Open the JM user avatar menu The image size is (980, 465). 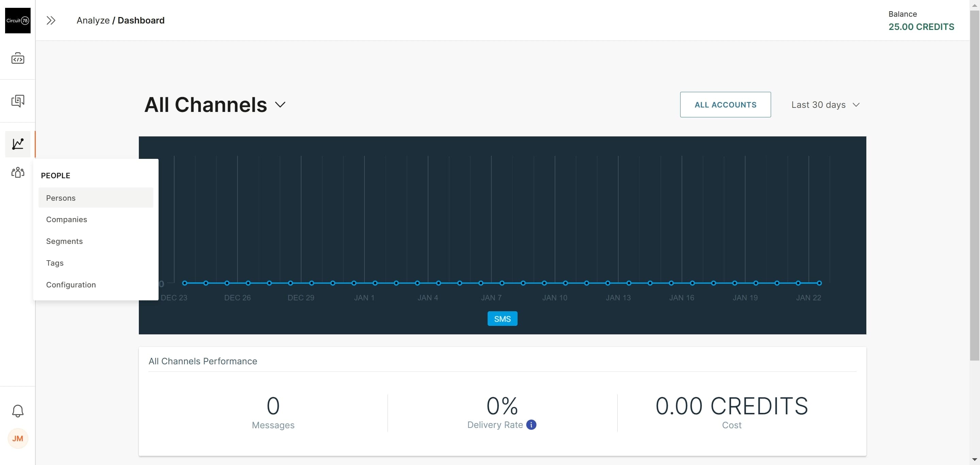tap(17, 439)
